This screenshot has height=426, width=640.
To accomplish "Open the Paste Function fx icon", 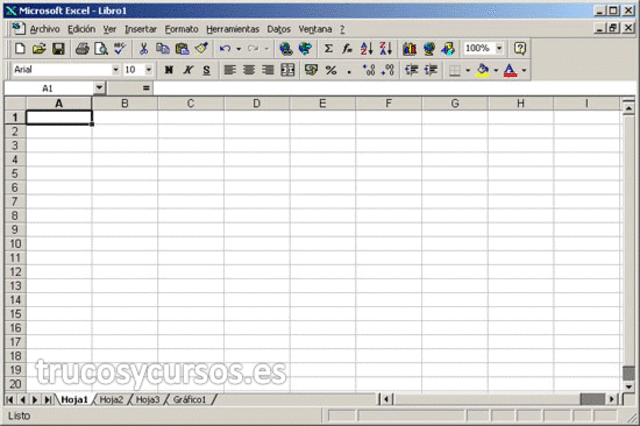I will point(347,49).
